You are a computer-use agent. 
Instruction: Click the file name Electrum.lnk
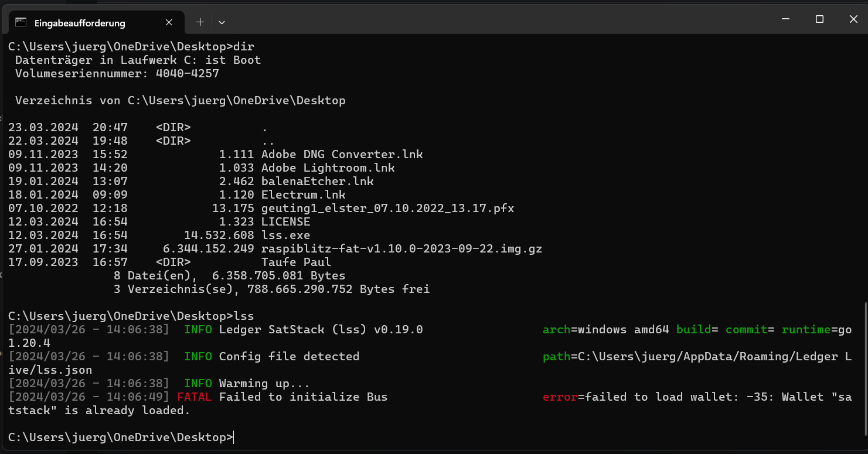(x=304, y=195)
